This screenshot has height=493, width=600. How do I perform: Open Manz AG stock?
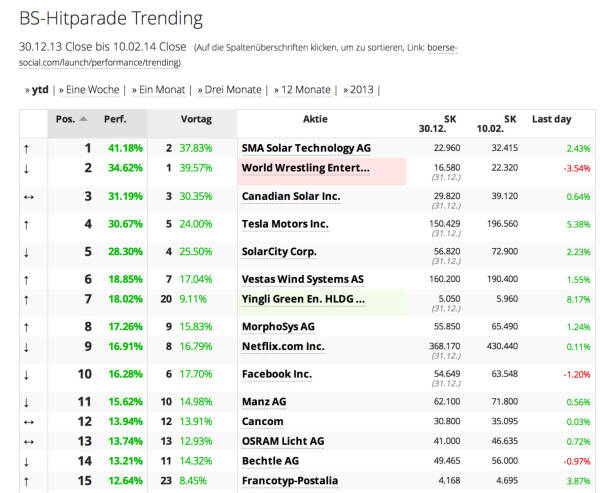264,402
